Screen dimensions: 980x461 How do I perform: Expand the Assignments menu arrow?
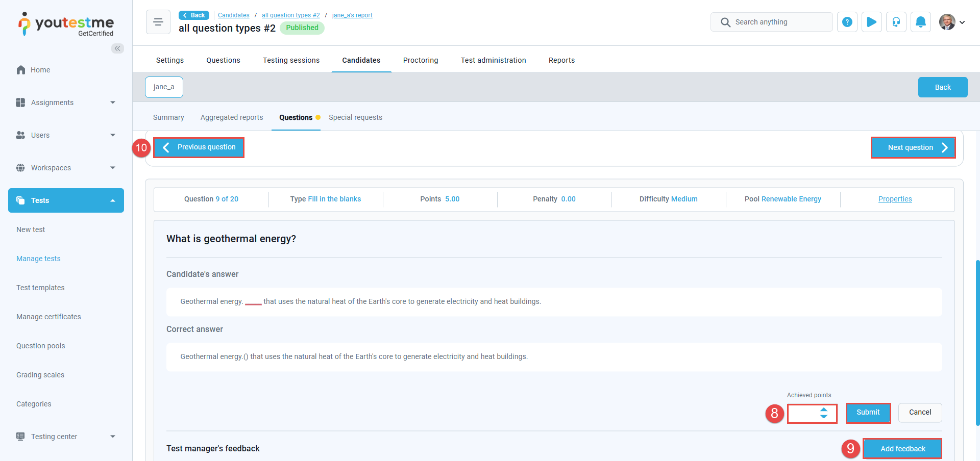point(113,103)
